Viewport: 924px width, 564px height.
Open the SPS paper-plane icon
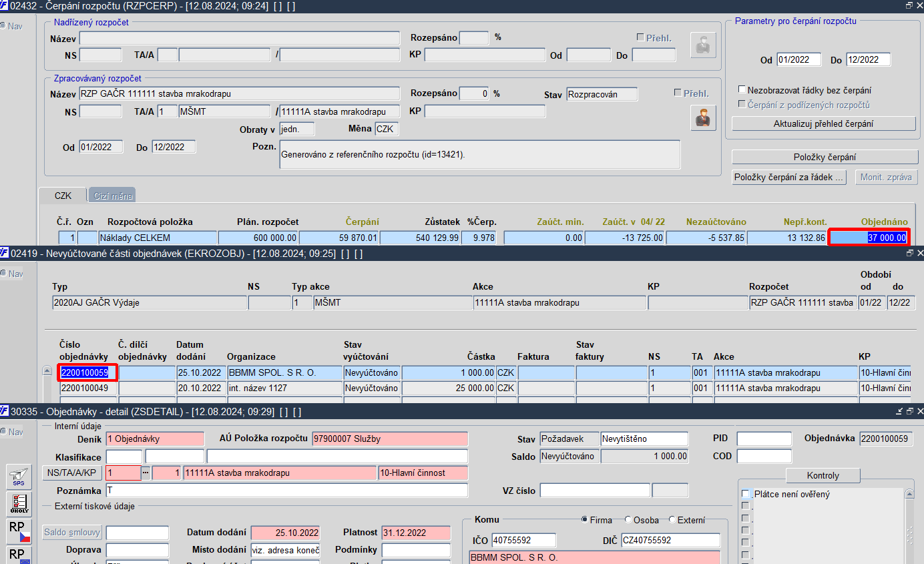click(x=18, y=477)
